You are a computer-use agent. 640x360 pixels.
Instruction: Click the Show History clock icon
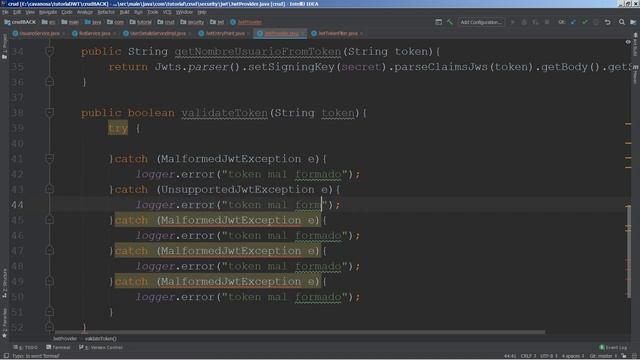(x=596, y=22)
